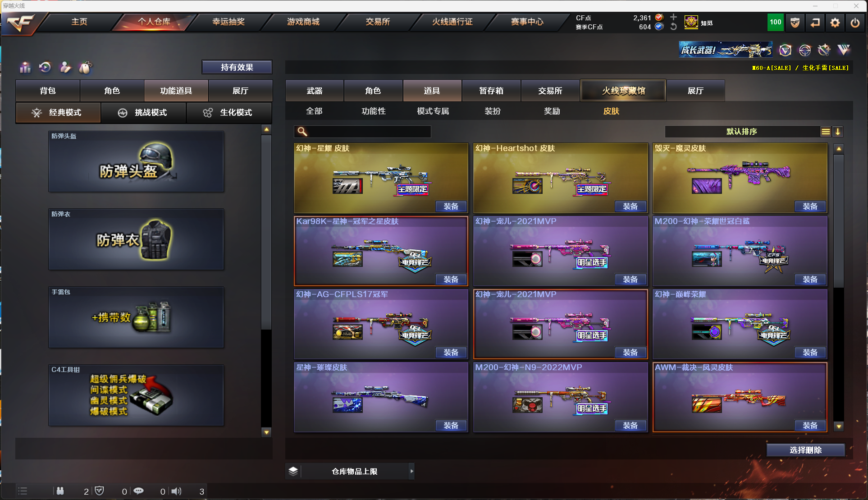Toggle sort direction with the down arrow
Screen dimensions: 868x500
(838, 132)
